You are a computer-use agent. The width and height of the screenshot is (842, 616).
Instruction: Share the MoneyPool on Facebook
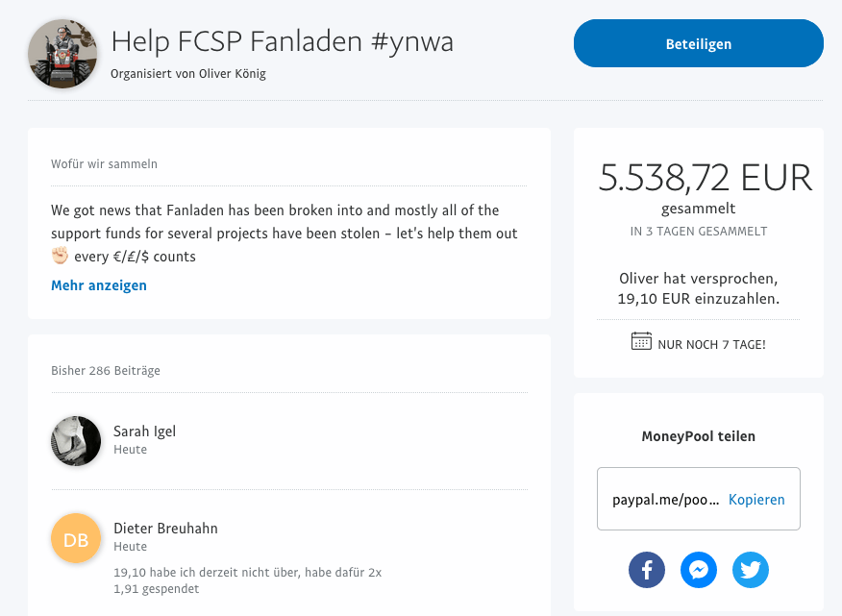[x=647, y=570]
